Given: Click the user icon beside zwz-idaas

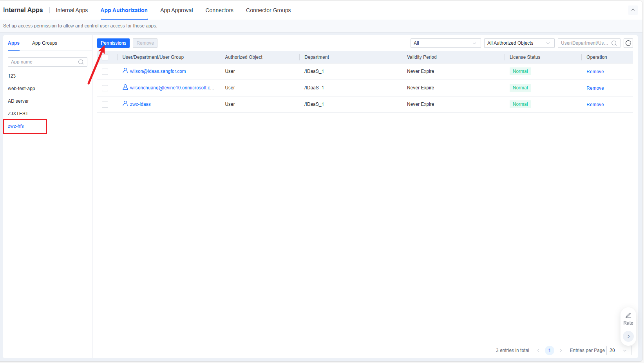Looking at the screenshot, I should point(125,104).
